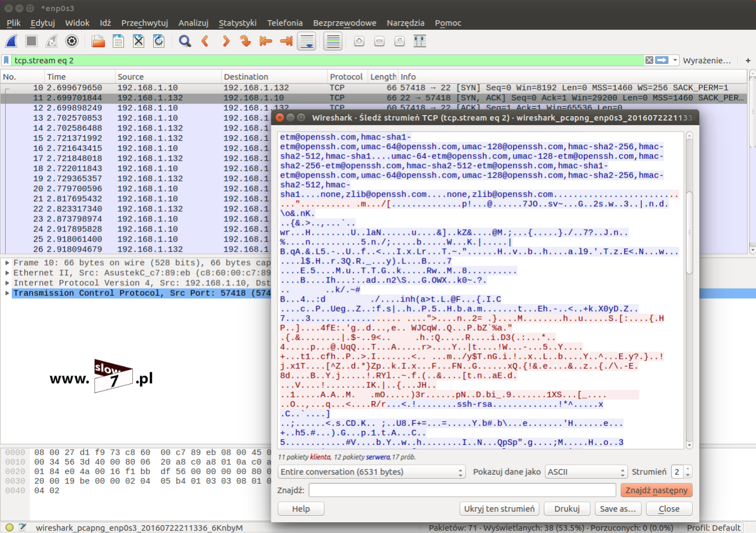Open the Statystyki menu

point(238,23)
